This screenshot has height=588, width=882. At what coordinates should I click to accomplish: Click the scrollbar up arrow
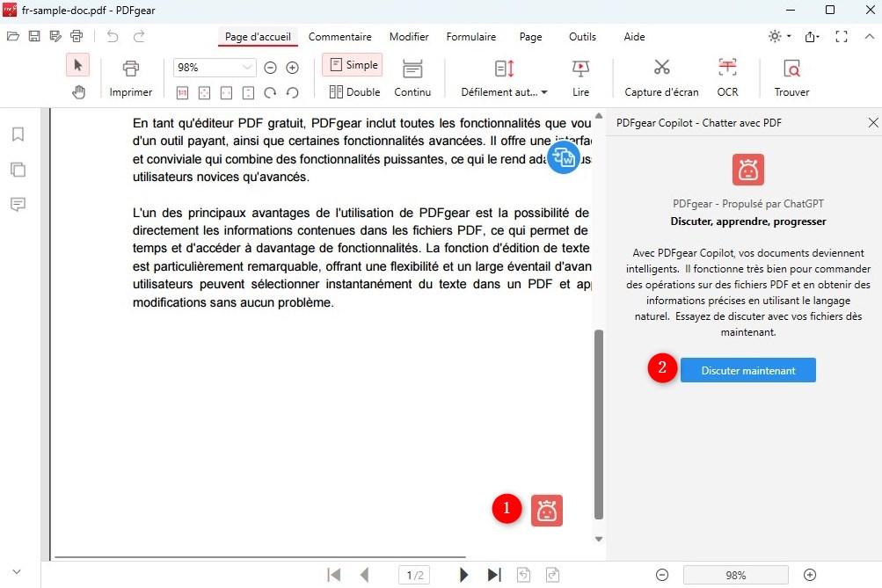(599, 116)
